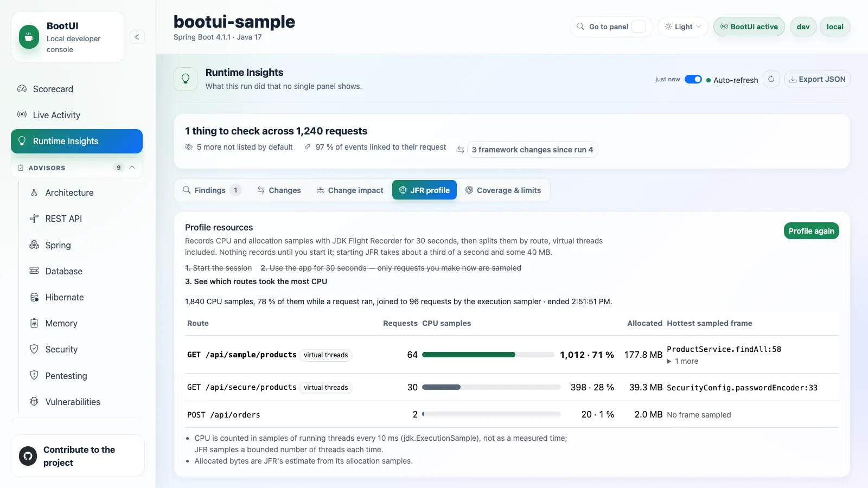This screenshot has height=488, width=868.
Task: Click virtual threads tag on GET /api/sample/products
Action: click(x=326, y=355)
